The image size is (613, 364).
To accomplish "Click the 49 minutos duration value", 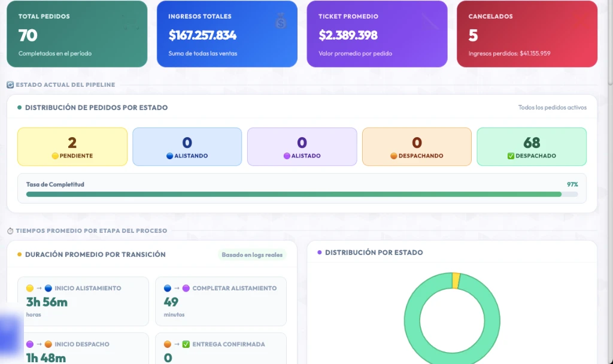I will pos(171,302).
